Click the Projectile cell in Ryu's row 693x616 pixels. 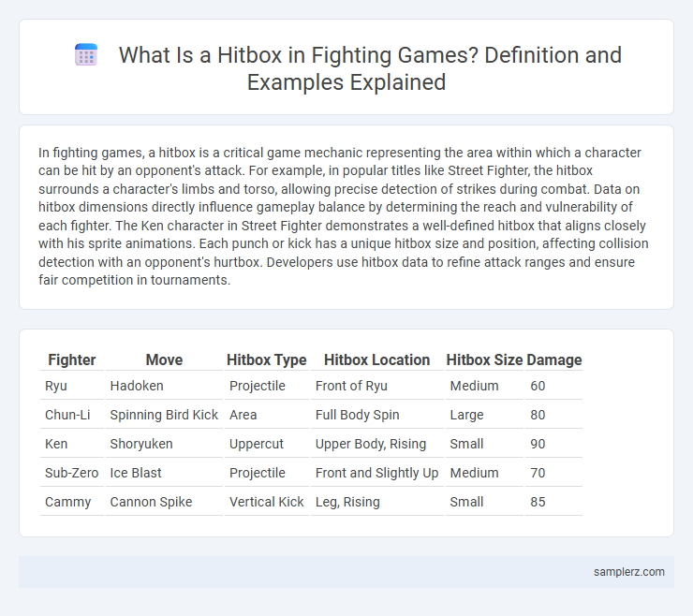(267, 386)
